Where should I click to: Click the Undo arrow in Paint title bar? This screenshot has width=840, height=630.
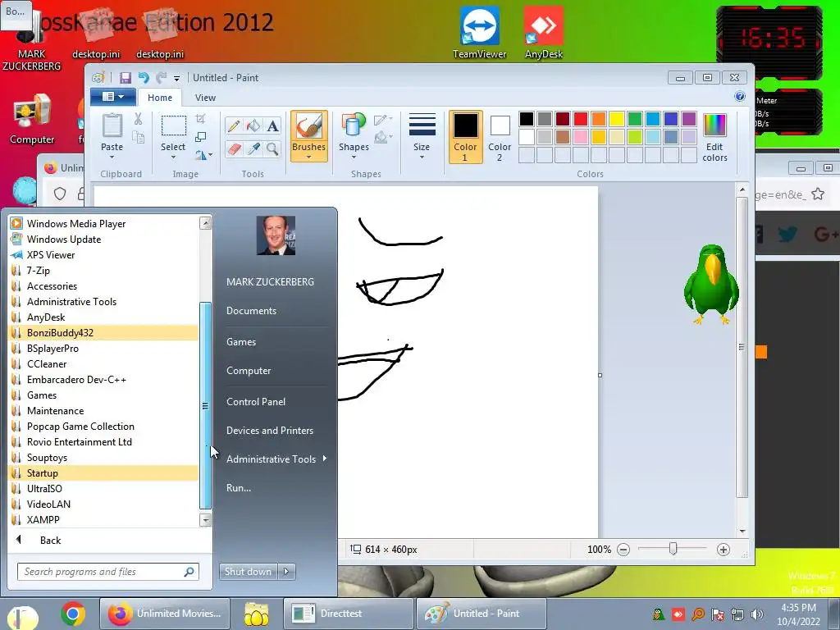(144, 78)
